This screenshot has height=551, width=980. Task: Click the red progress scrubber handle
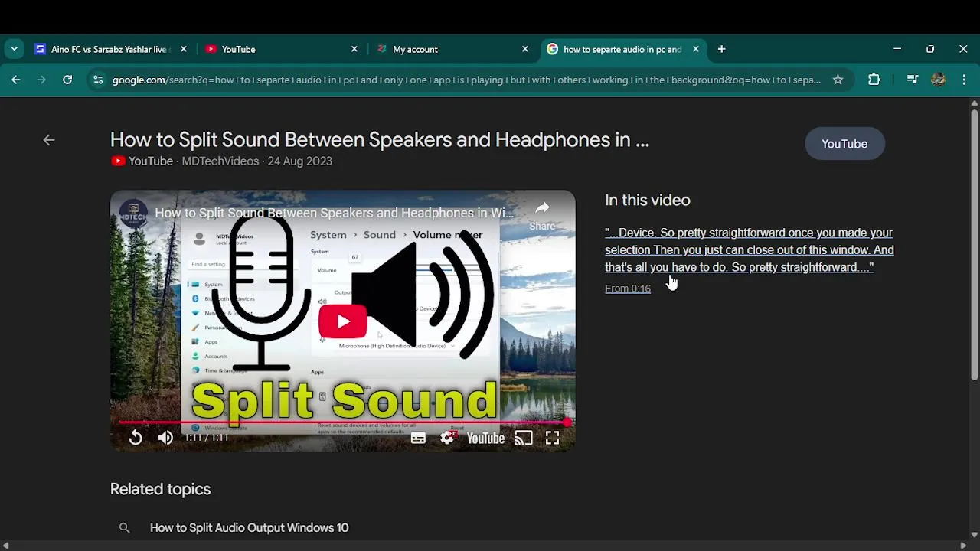tap(567, 422)
